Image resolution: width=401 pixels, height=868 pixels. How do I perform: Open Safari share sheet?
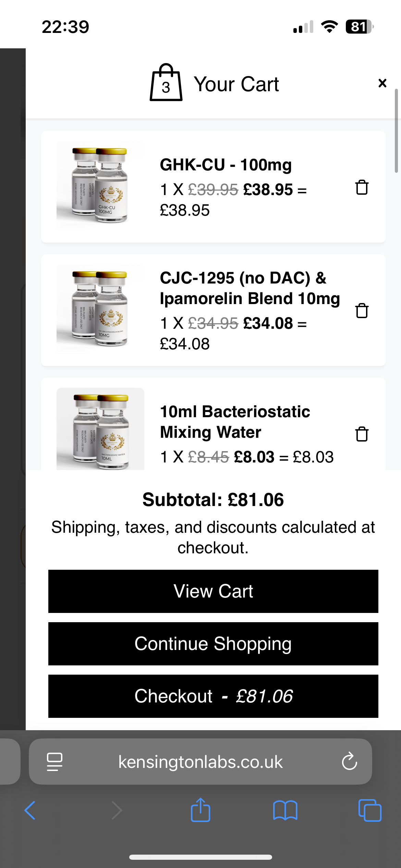[x=200, y=810]
